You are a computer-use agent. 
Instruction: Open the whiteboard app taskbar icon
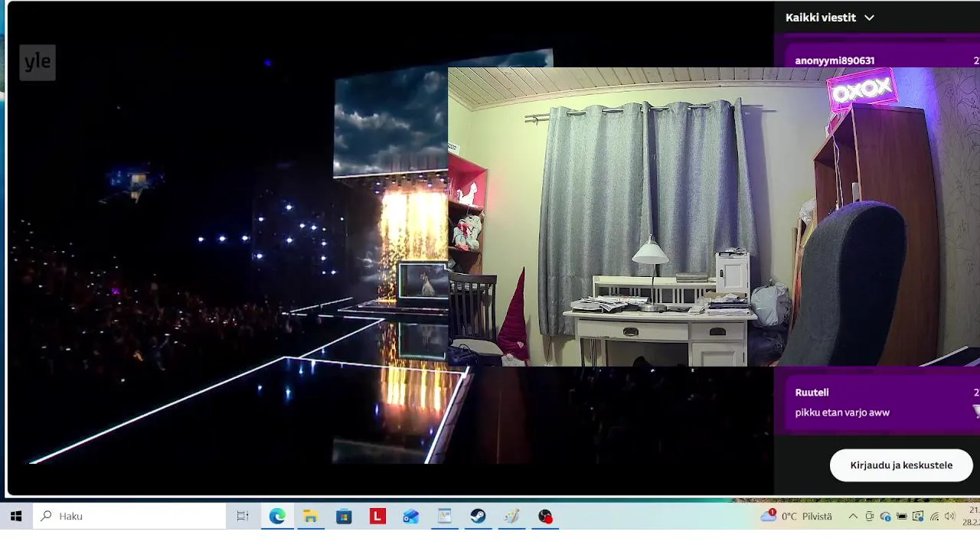tap(445, 517)
